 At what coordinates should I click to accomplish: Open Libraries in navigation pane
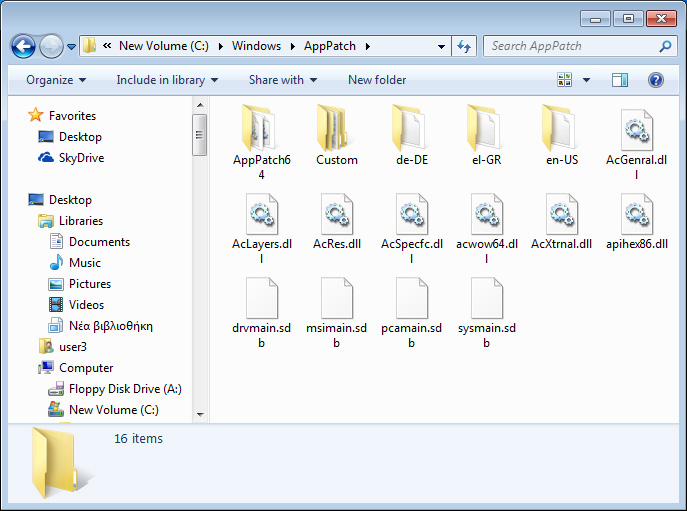coord(71,221)
